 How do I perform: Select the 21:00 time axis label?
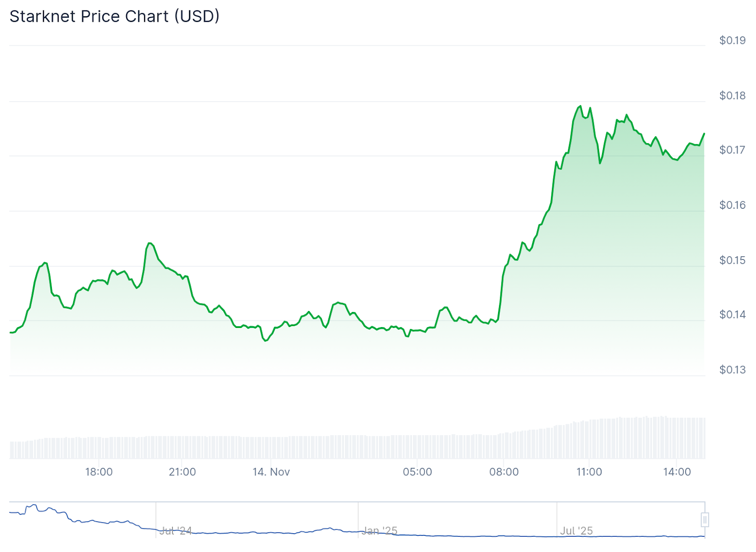pyautogui.click(x=182, y=472)
